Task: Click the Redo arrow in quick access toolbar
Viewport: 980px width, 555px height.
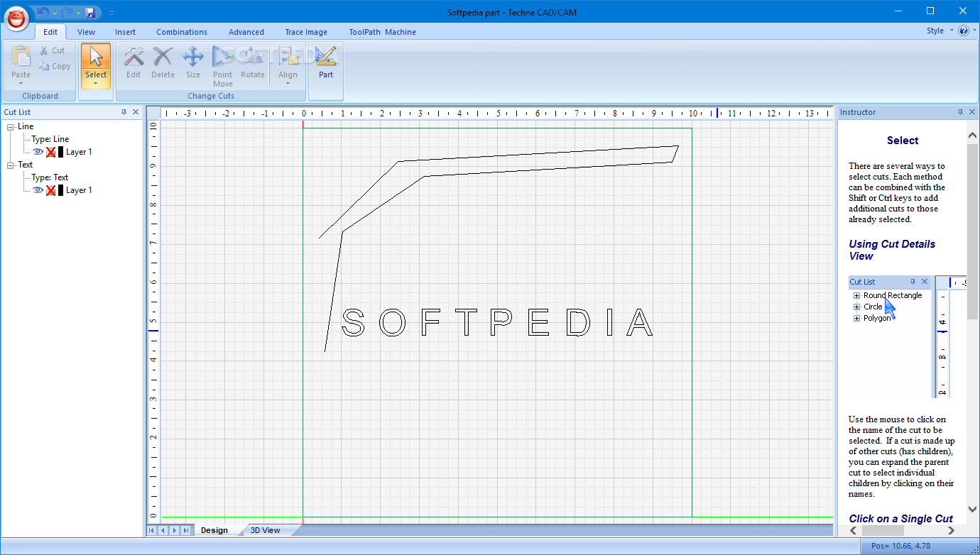Action: tap(66, 12)
